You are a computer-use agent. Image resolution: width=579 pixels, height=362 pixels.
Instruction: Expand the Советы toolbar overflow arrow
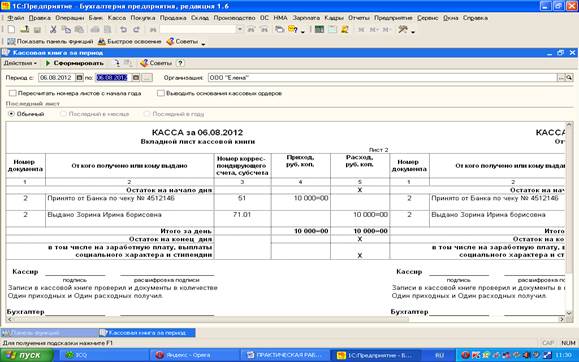(203, 43)
